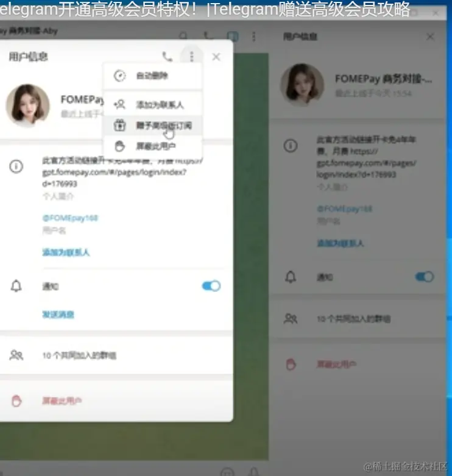
Task: Open 10 个共同加入的群组 row in the dialog
Action: tap(116, 355)
